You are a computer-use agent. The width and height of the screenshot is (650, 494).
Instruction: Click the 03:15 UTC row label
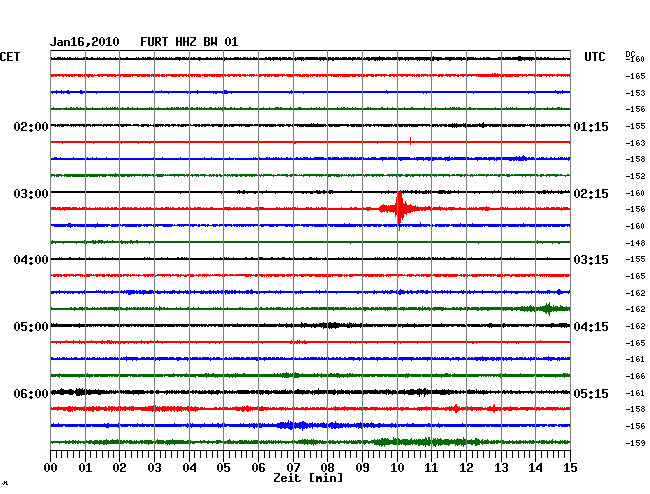(x=591, y=260)
